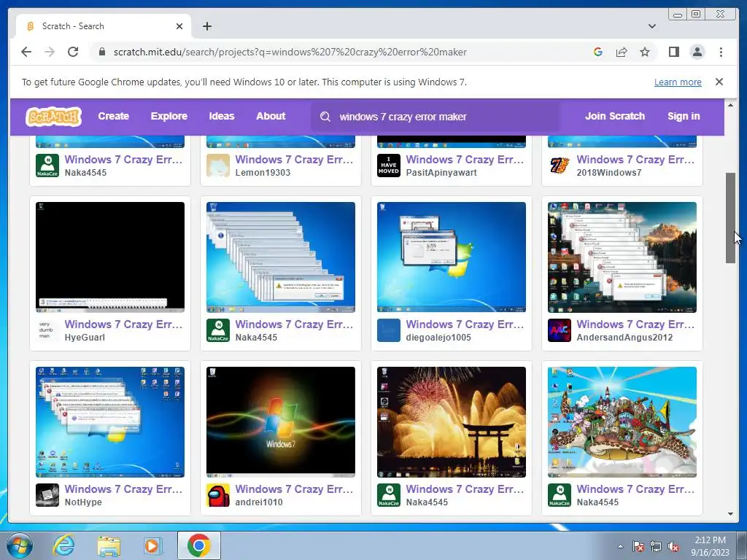This screenshot has width=747, height=560.
Task: Share this page via share icon
Action: tap(622, 52)
